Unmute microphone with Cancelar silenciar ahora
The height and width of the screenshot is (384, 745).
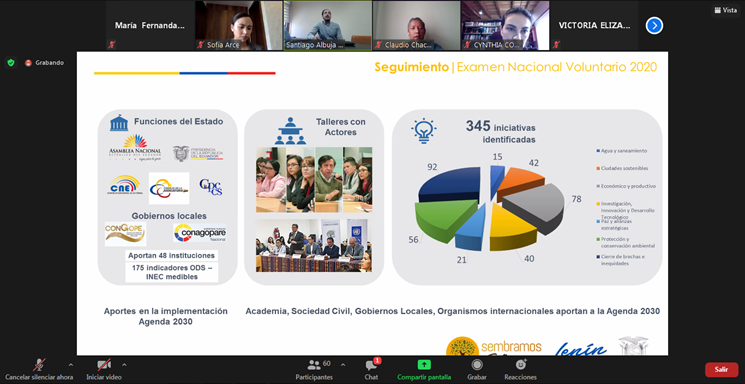pos(39,369)
